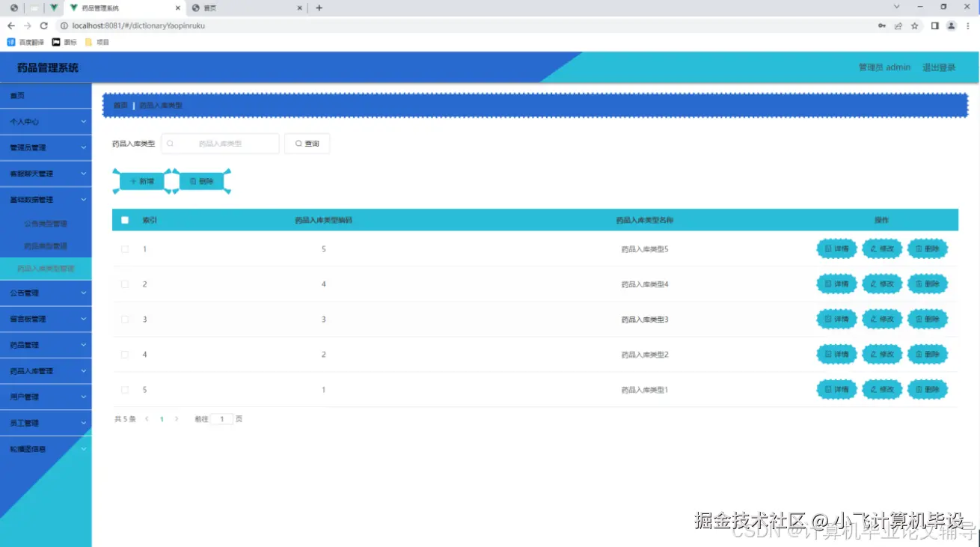Select page 1 in pagination
The height and width of the screenshot is (547, 980).
162,419
